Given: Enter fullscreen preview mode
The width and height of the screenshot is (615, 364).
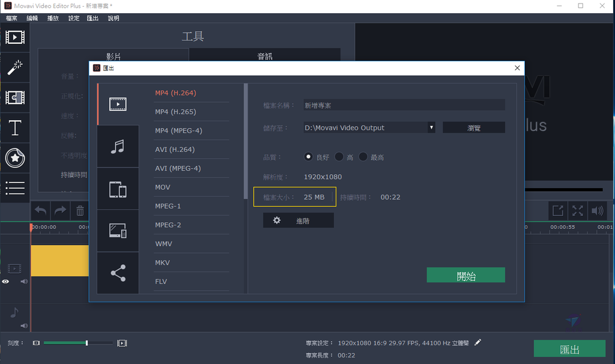Looking at the screenshot, I should tap(577, 211).
